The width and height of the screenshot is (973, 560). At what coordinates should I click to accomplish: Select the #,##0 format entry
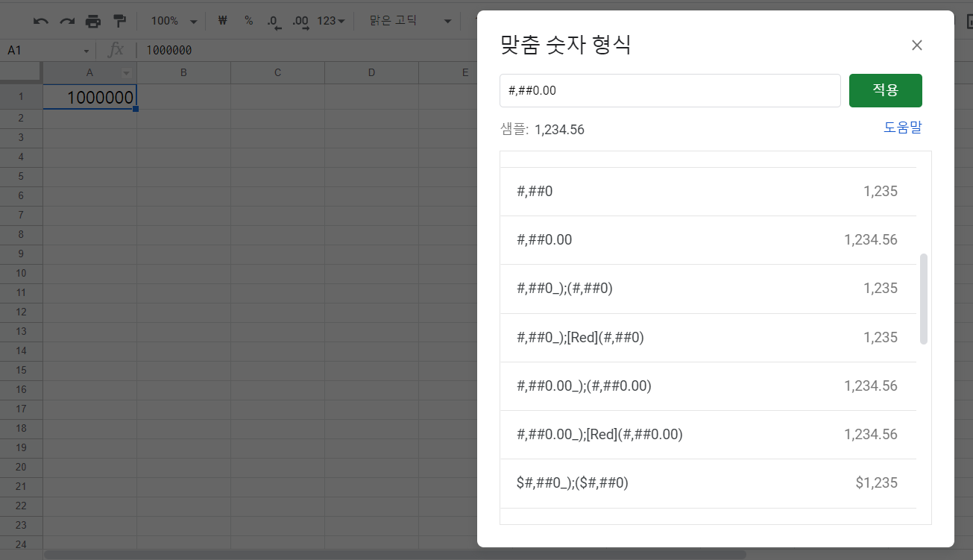pos(708,192)
